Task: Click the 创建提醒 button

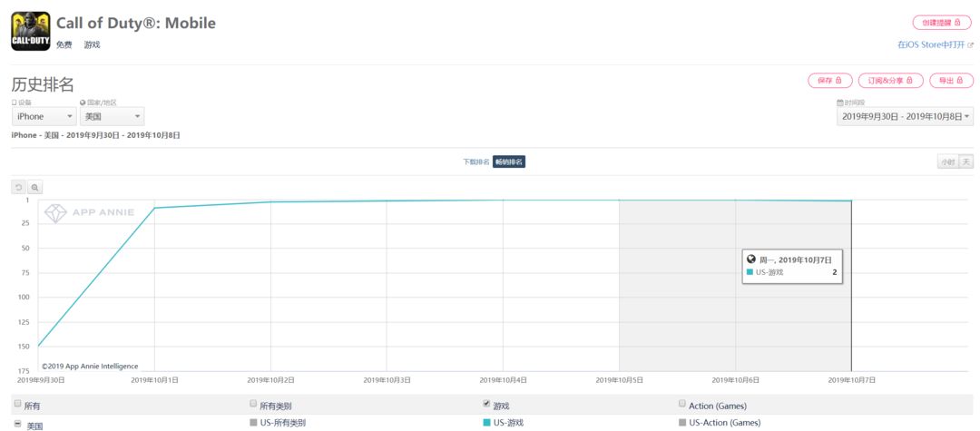Action: point(943,23)
